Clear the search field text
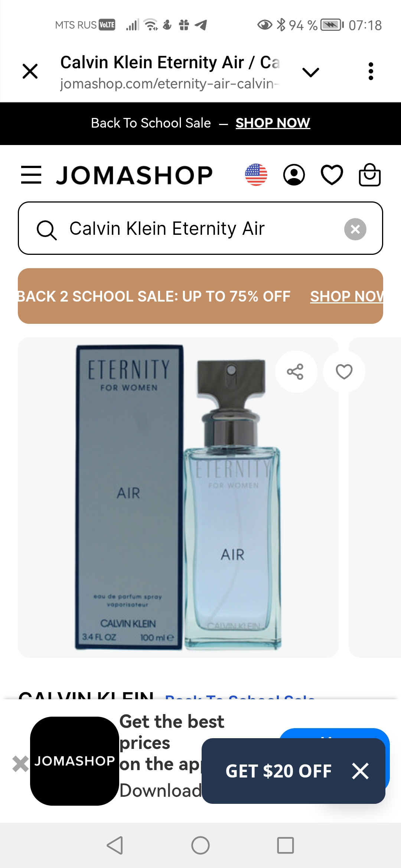Viewport: 401px width, 868px height. point(355,229)
